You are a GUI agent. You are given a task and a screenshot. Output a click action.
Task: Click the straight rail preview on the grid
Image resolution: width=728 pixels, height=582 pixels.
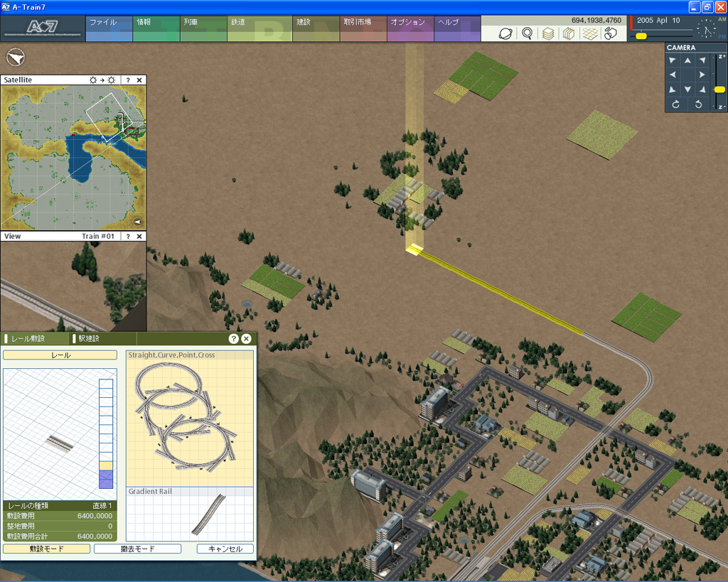[x=60, y=443]
